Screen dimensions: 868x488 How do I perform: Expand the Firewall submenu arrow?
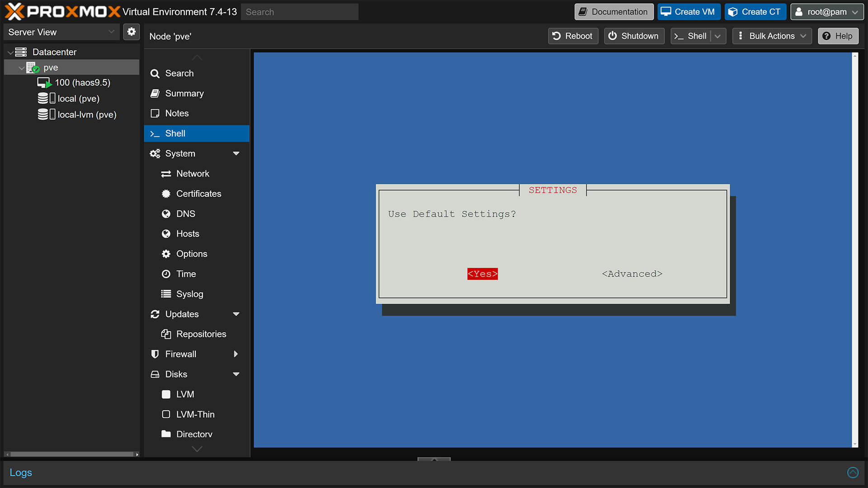236,354
